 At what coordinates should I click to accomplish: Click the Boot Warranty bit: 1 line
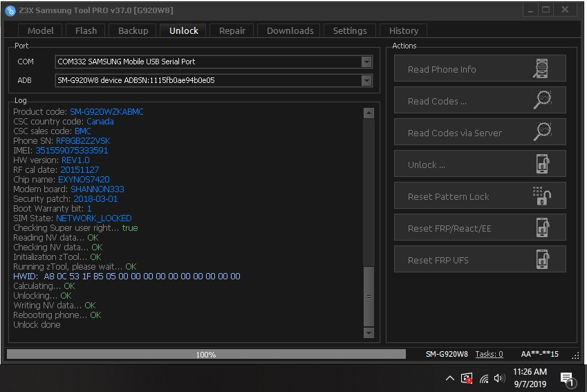(53, 209)
